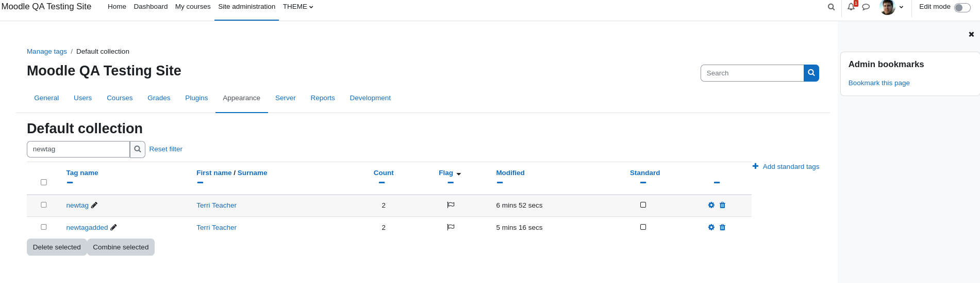This screenshot has width=980, height=283.
Task: Expand the THEME dropdown menu
Action: click(x=298, y=7)
